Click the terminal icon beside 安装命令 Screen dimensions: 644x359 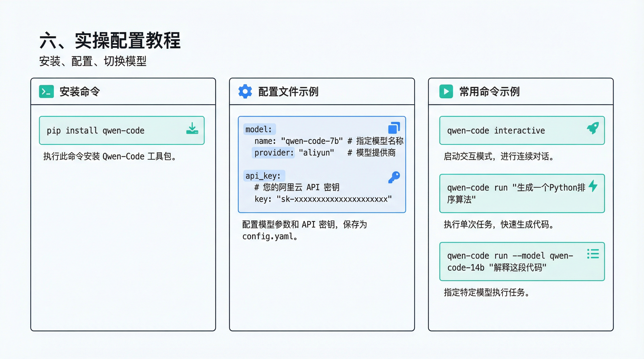(46, 91)
